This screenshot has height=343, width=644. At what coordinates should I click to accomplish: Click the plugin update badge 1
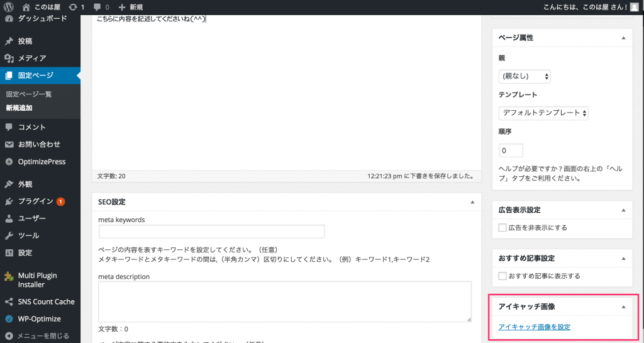(61, 201)
